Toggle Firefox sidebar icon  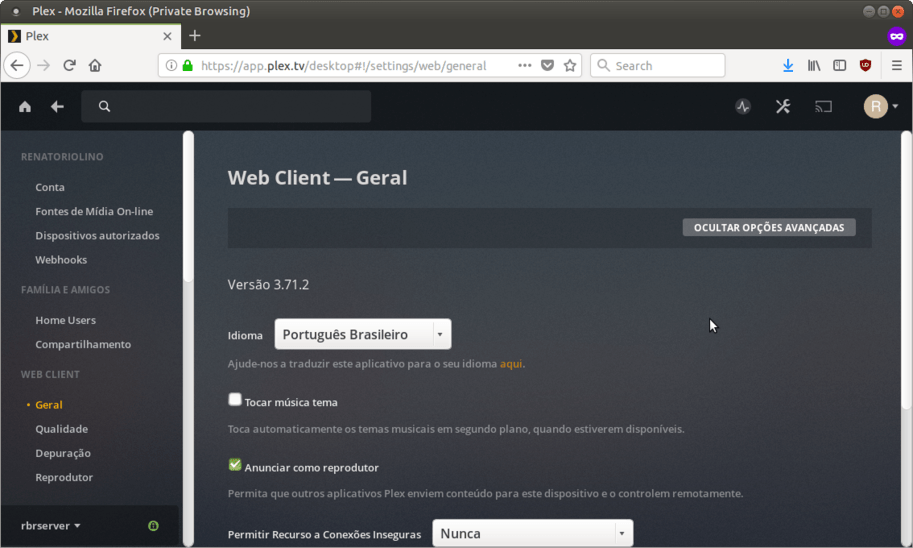[839, 65]
